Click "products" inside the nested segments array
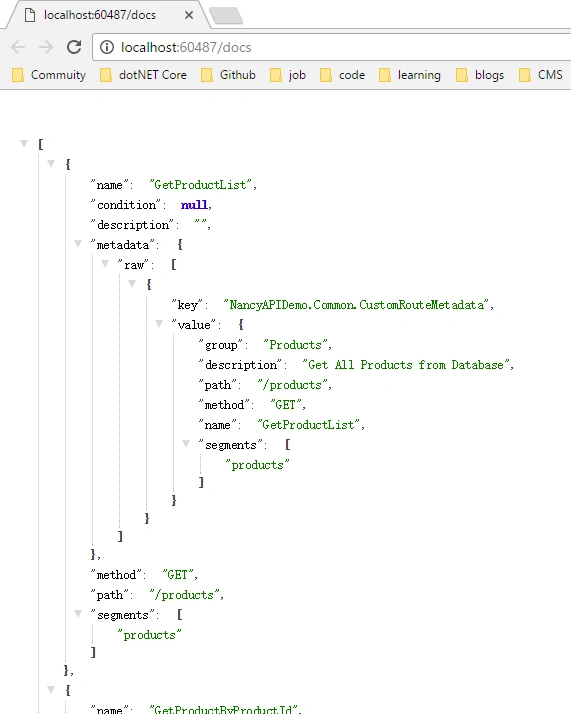The width and height of the screenshot is (571, 714). click(x=258, y=465)
